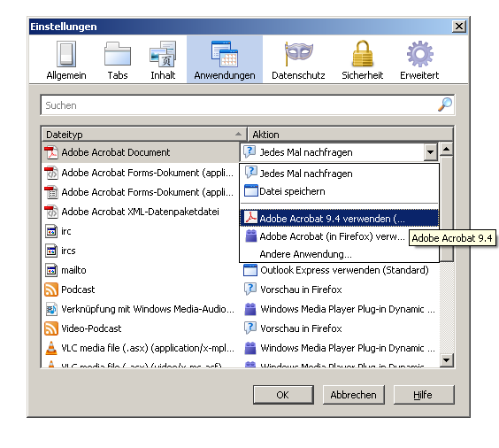Show the Erweitert settings panel
Image resolution: width=499 pixels, height=448 pixels.
click(419, 60)
